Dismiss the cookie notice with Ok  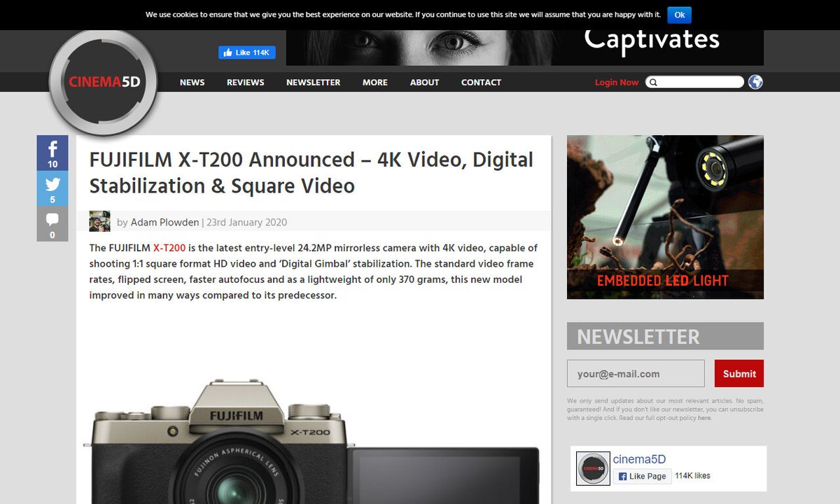(680, 14)
